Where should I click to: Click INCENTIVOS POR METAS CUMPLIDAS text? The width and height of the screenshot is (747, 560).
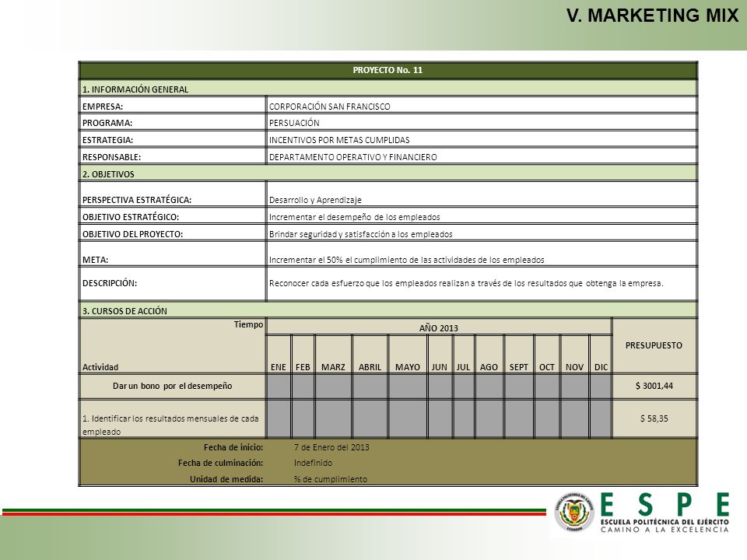(x=339, y=140)
